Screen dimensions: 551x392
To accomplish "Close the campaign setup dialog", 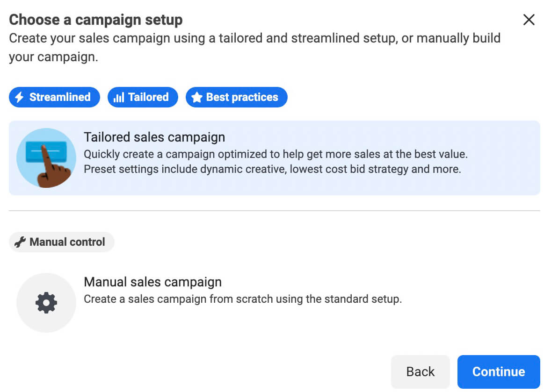I will [529, 20].
